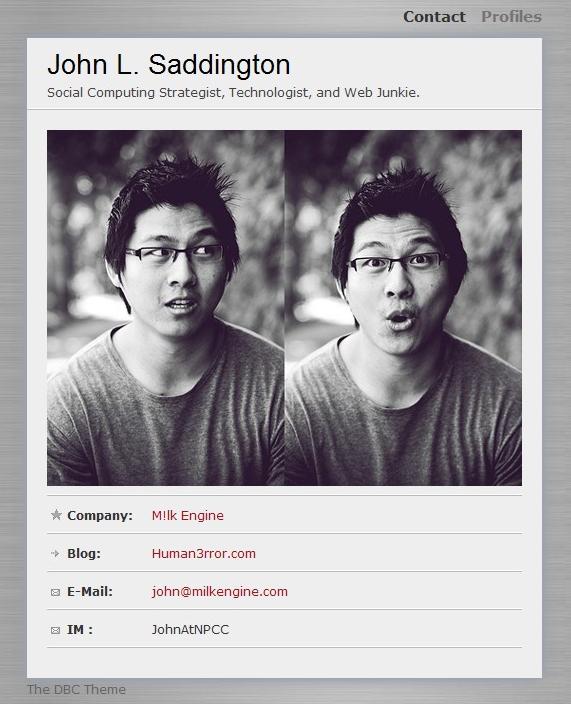Click the John L. Saddington name heading

point(169,64)
